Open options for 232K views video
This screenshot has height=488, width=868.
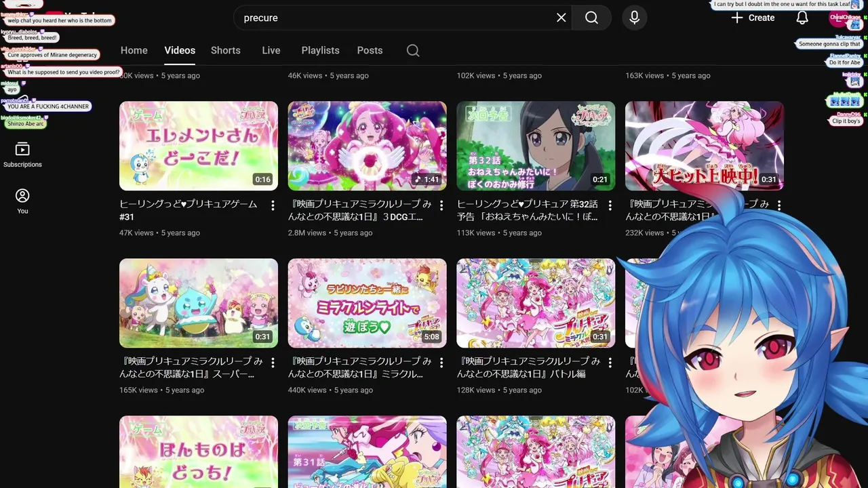tap(778, 205)
